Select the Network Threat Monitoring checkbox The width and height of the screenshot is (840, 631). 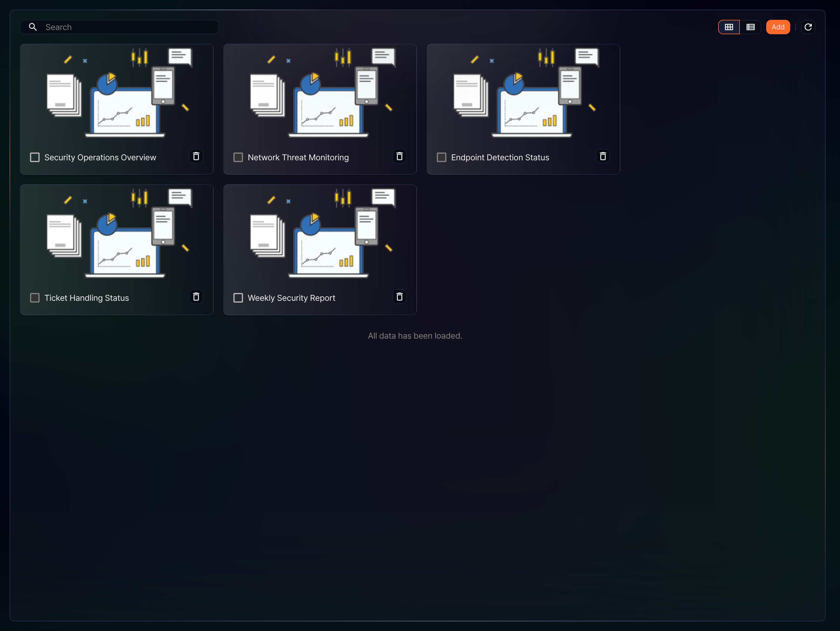[x=238, y=157]
